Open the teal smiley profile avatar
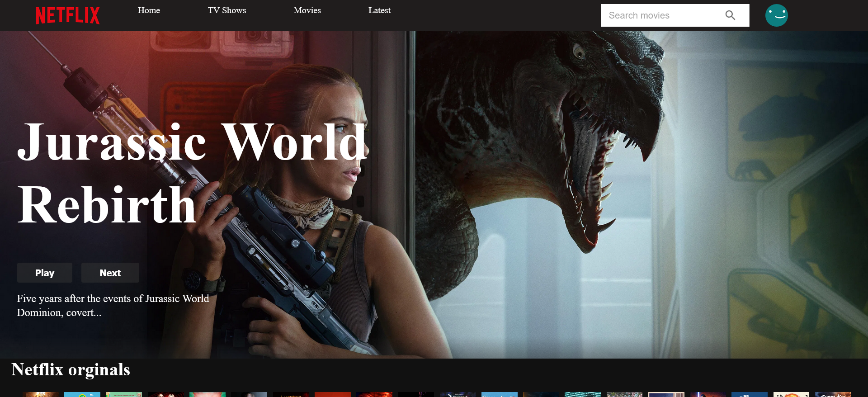Image resolution: width=868 pixels, height=397 pixels. pos(777,15)
